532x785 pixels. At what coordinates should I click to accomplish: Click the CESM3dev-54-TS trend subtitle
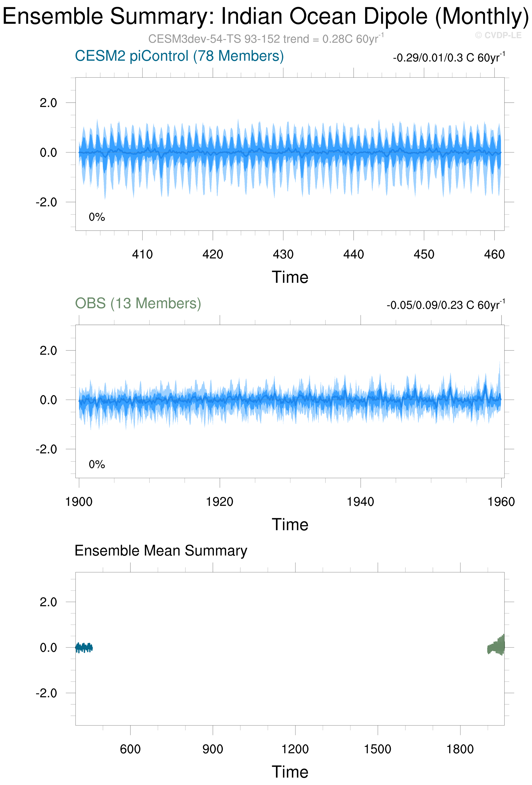266,39
